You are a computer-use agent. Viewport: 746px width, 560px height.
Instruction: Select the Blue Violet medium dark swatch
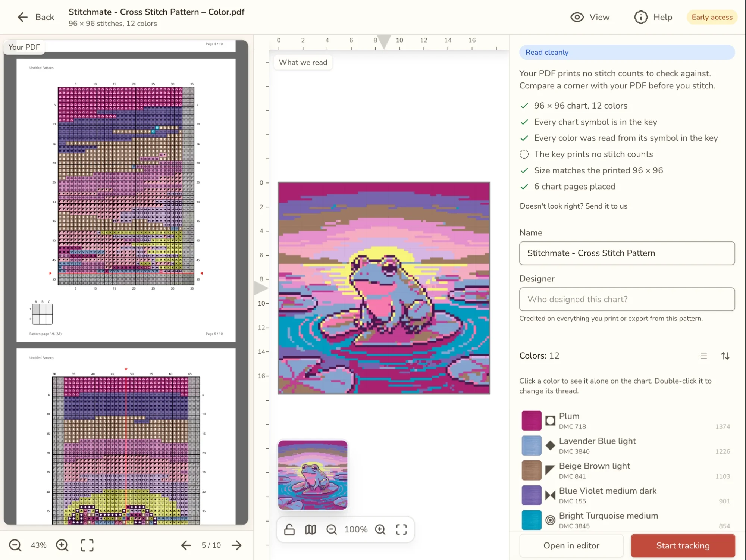(x=531, y=495)
